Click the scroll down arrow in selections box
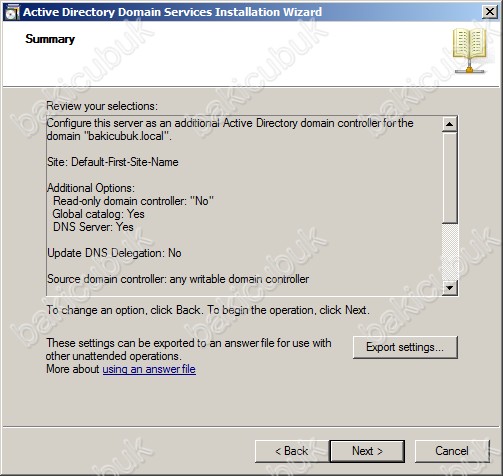This screenshot has height=476, width=503. (x=449, y=287)
